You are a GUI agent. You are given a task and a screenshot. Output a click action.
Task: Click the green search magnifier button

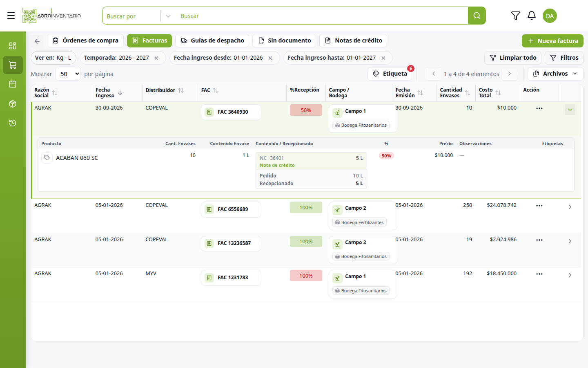coord(477,16)
